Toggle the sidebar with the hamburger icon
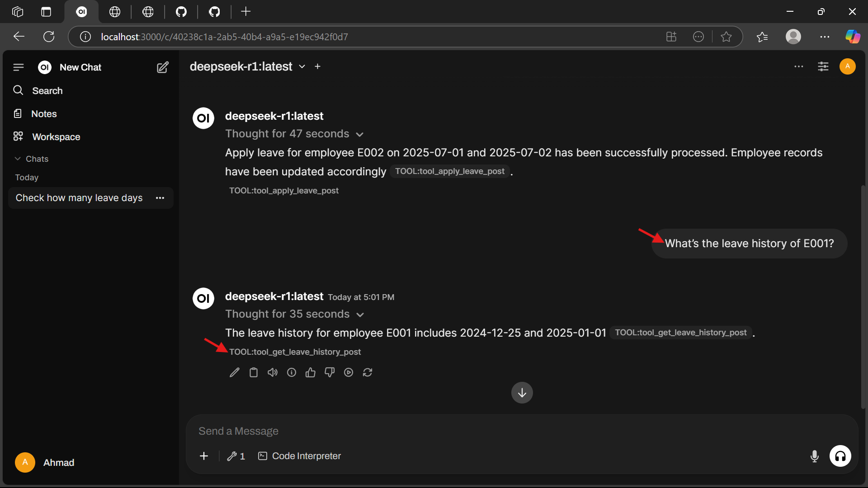This screenshot has width=868, height=488. (x=19, y=67)
